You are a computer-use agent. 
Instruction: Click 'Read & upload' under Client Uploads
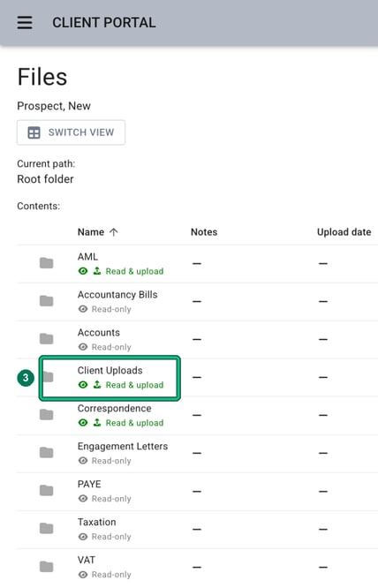tap(134, 385)
